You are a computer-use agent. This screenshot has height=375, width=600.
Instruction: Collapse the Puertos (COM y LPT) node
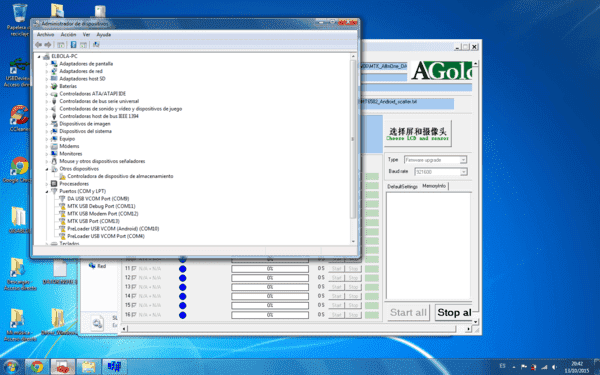pos(47,191)
